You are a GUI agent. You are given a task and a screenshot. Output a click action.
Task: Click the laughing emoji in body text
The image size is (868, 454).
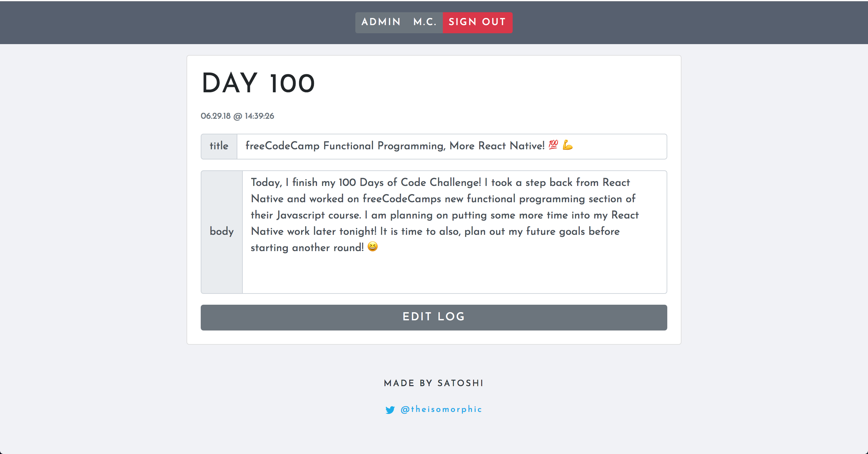click(x=373, y=247)
